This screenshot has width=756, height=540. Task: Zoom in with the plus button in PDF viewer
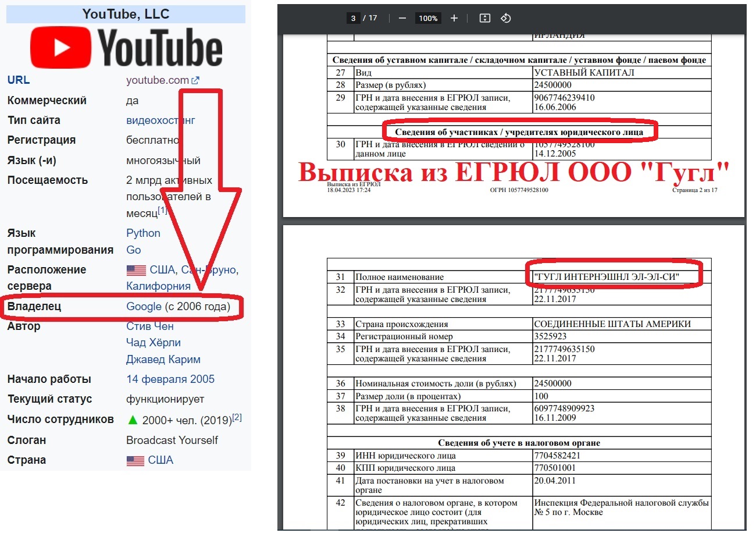click(x=454, y=18)
